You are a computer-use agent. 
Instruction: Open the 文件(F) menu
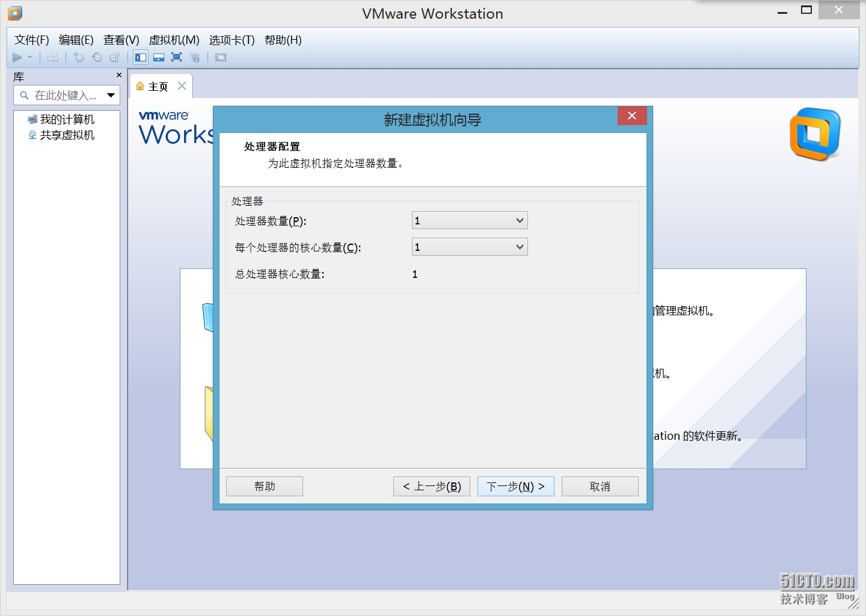pos(32,40)
